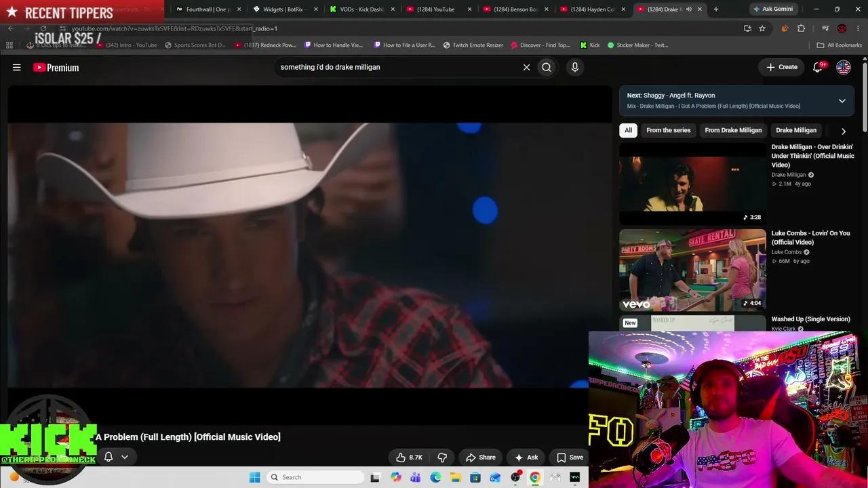This screenshot has height=488, width=868.
Task: Open the Twitch Emote Resizer bookmark
Action: pyautogui.click(x=473, y=45)
